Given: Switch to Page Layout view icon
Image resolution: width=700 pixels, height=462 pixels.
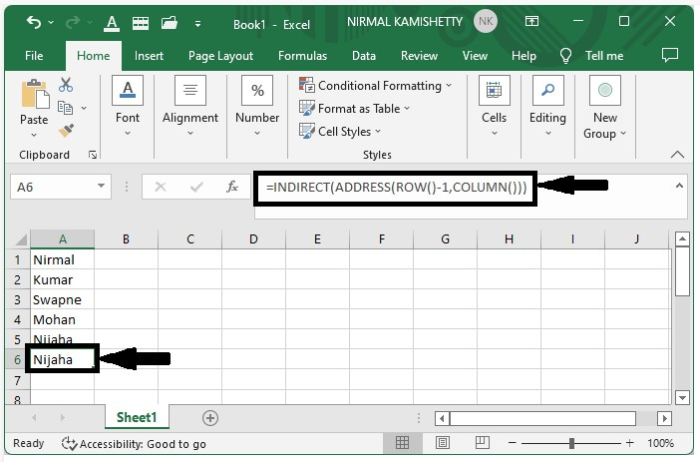Looking at the screenshot, I should 442,442.
